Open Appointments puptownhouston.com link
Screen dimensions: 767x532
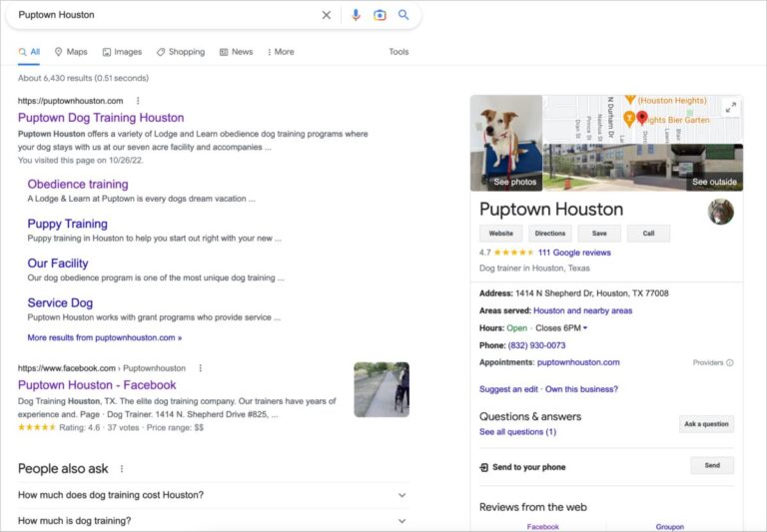tap(578, 362)
